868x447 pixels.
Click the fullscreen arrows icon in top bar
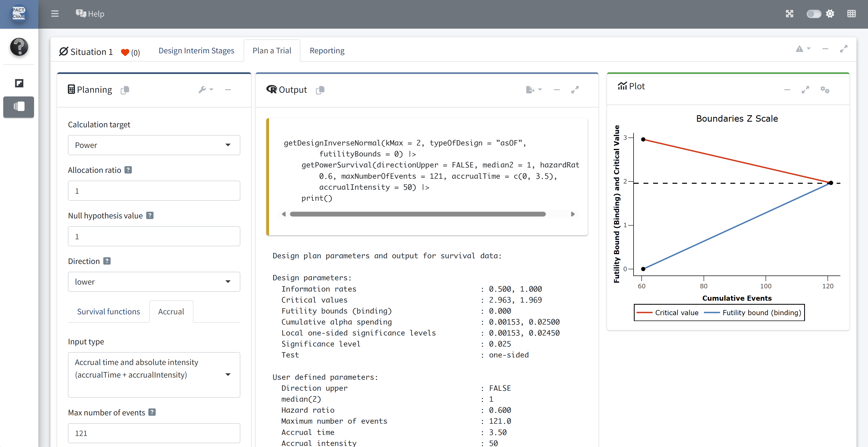tap(789, 14)
